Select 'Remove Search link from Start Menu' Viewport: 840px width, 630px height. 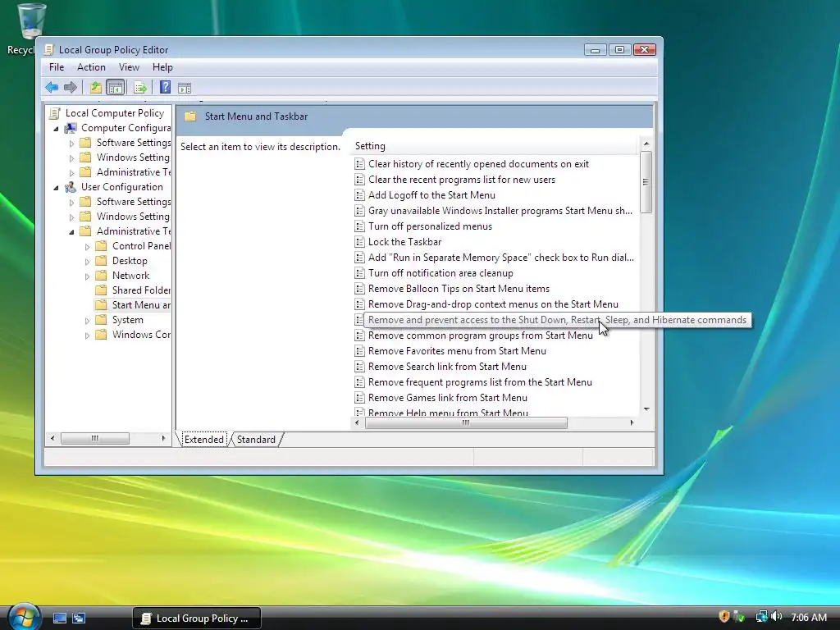pyautogui.click(x=447, y=367)
